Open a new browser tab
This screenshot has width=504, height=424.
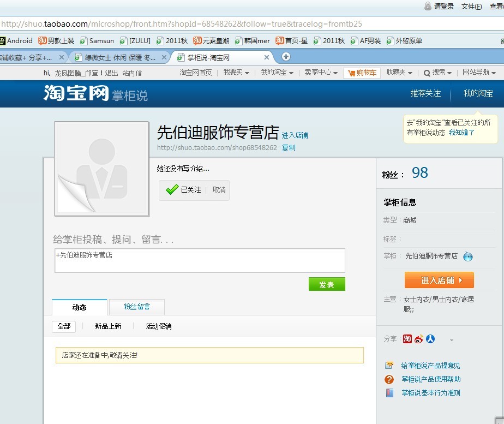pos(286,57)
